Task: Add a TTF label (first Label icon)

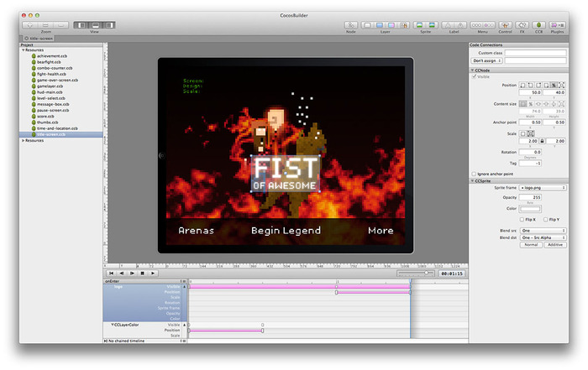Action: 448,25
